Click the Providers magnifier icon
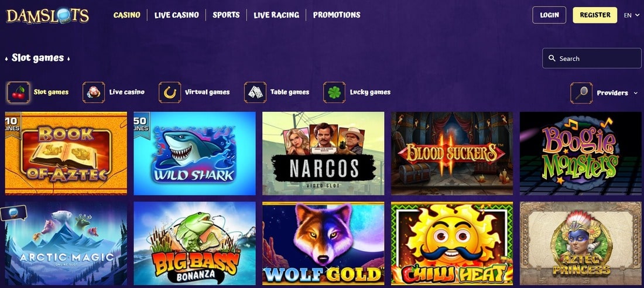This screenshot has width=644, height=288. coord(581,93)
